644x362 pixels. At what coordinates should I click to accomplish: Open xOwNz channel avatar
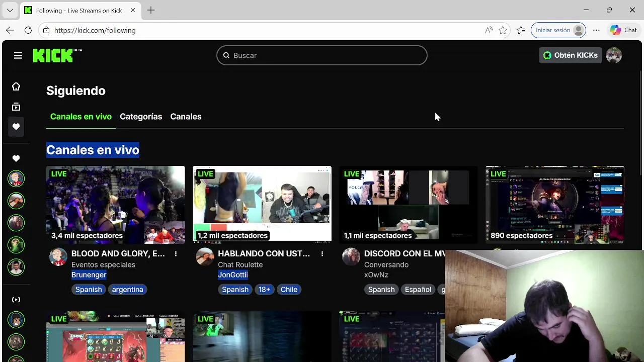(x=351, y=257)
